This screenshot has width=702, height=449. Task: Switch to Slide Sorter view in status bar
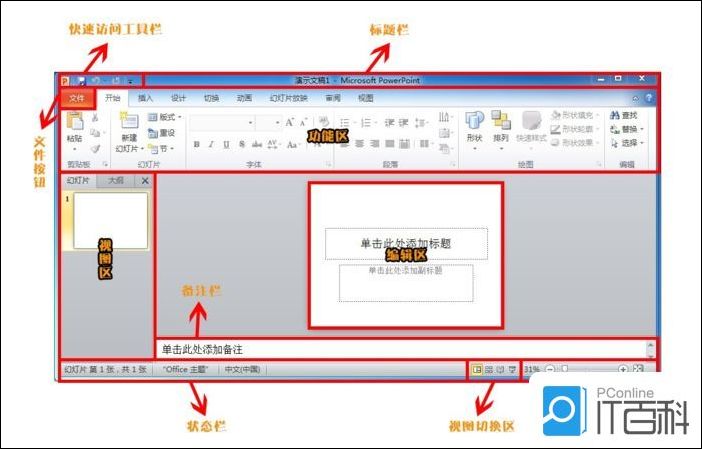[489, 370]
